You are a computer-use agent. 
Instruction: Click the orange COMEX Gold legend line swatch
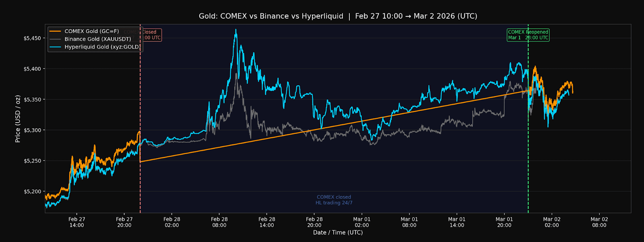click(55, 31)
